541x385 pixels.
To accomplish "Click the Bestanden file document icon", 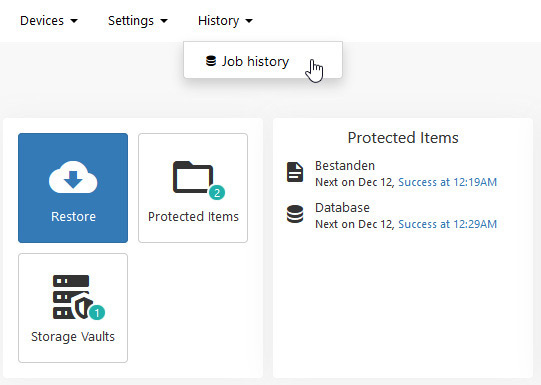I will tap(295, 172).
